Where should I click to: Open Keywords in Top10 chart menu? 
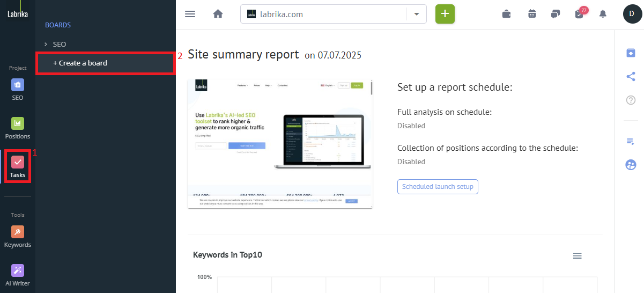577,256
